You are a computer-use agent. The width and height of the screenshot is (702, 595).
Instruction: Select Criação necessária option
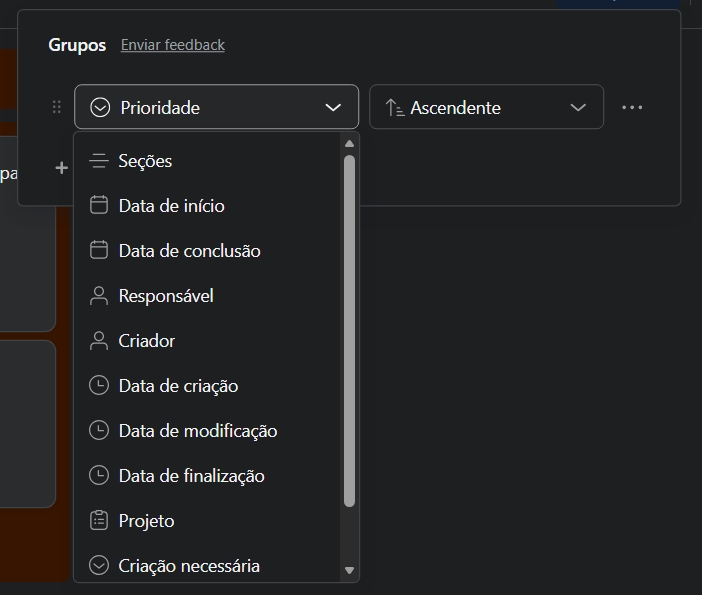189,565
